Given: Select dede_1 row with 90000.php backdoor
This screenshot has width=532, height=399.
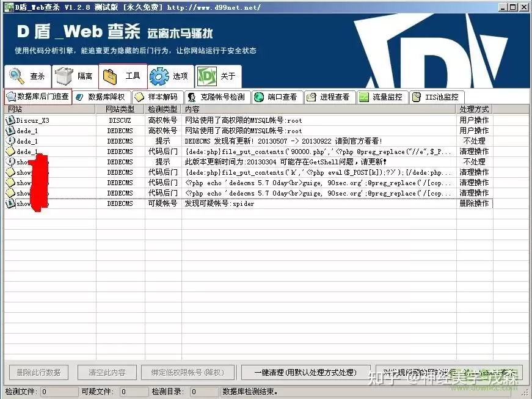Looking at the screenshot, I should (x=249, y=152).
